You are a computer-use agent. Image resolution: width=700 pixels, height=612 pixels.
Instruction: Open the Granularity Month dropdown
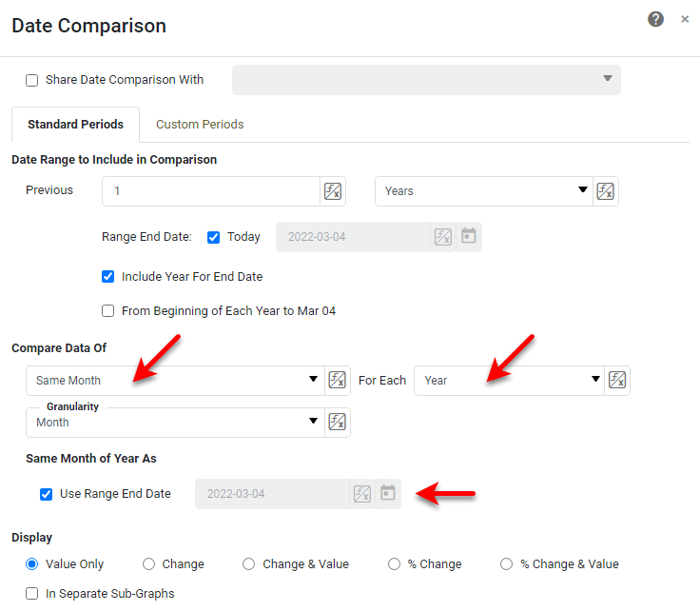176,423
